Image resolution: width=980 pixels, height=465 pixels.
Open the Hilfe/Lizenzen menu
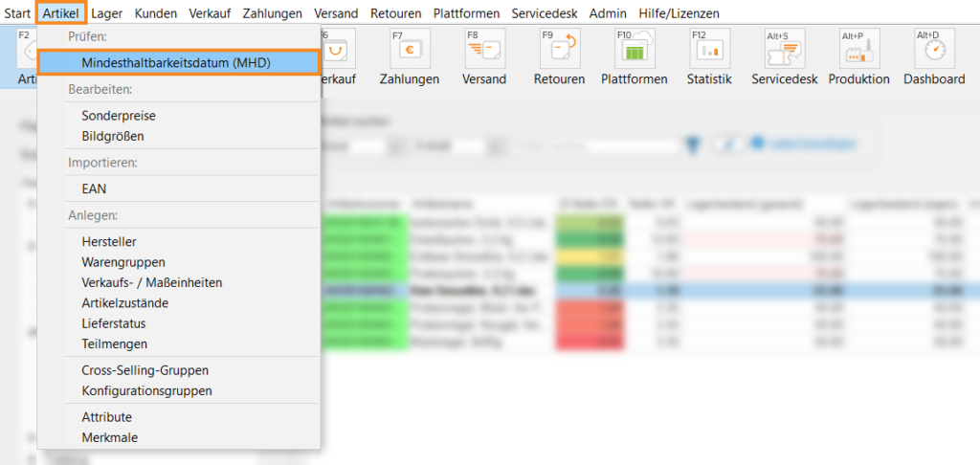click(x=679, y=13)
